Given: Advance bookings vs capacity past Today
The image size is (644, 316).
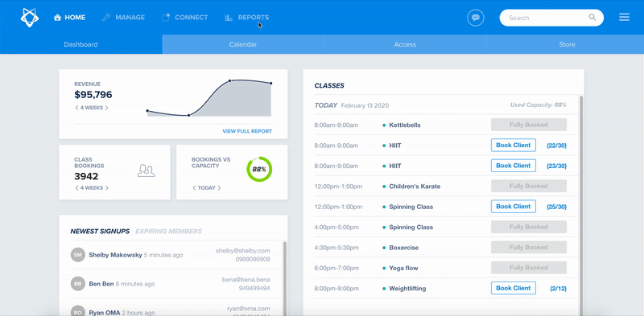Looking at the screenshot, I should (x=219, y=188).
